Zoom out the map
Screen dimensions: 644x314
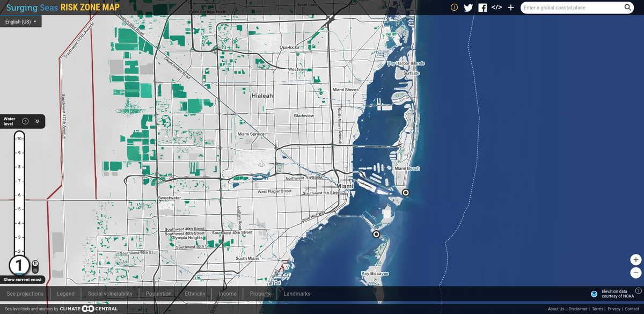636,273
